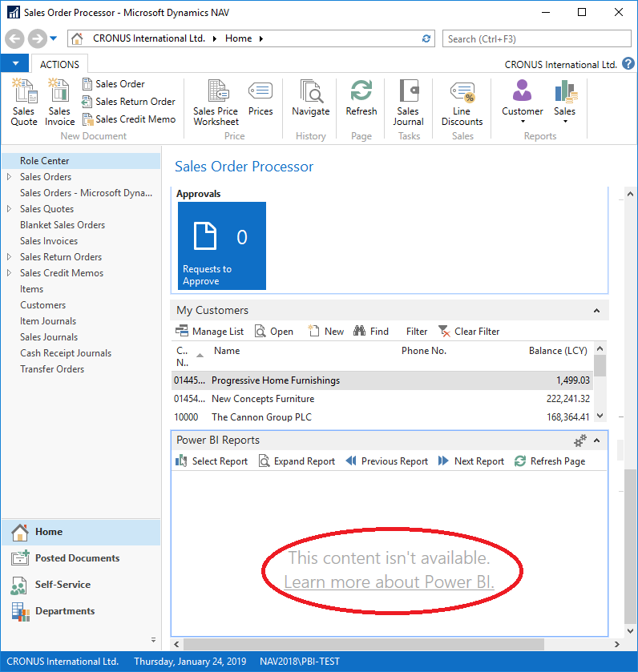Expand the Sales Credit Memos node
This screenshot has height=672, width=638.
coord(9,272)
